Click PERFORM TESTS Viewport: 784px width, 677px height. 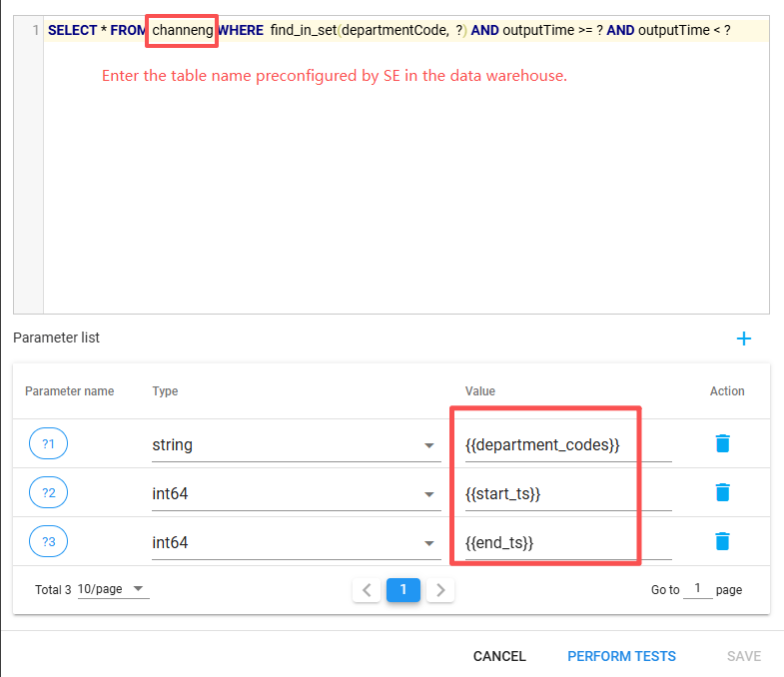tap(621, 656)
